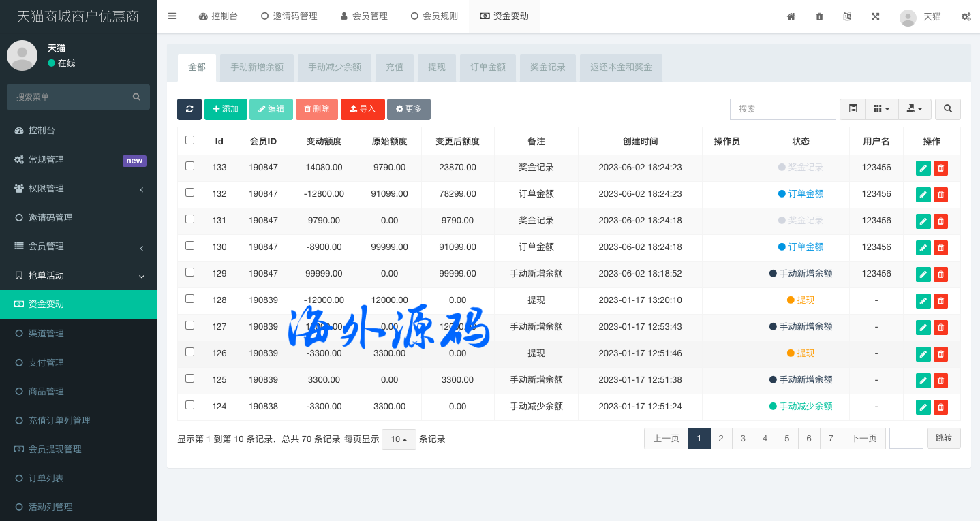The image size is (980, 521).
Task: Open the page size dropdown showing 10
Action: [399, 439]
